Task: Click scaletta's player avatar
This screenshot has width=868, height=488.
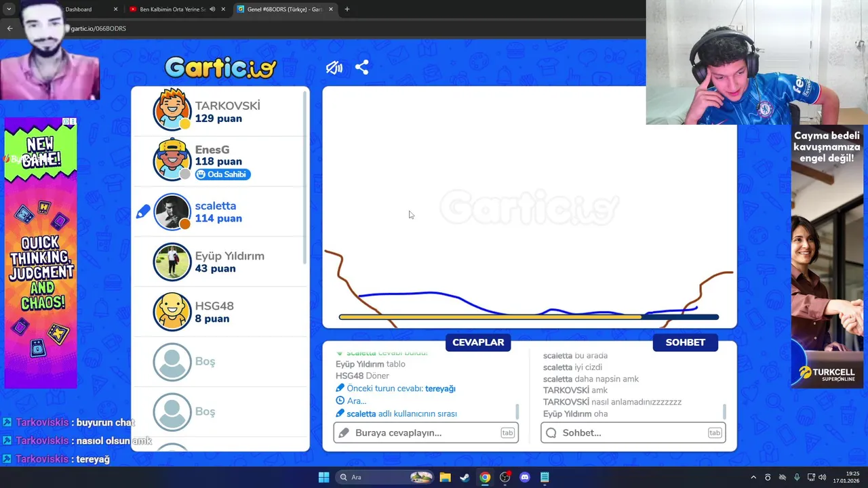Action: (172, 211)
